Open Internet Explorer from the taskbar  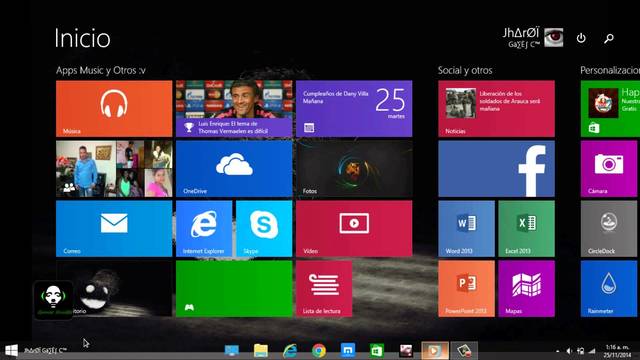(x=290, y=350)
